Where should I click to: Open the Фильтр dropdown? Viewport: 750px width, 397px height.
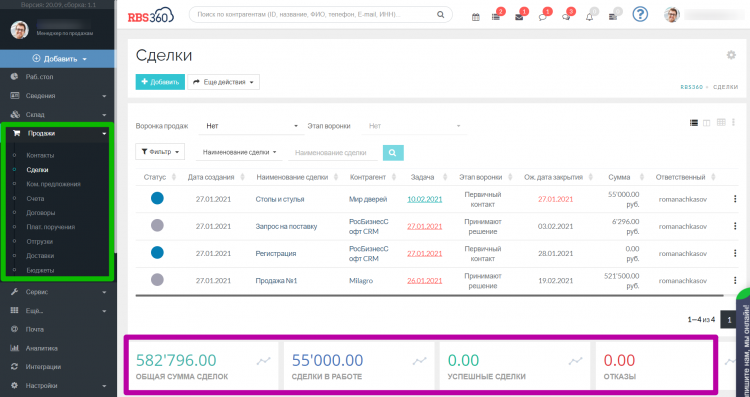160,152
